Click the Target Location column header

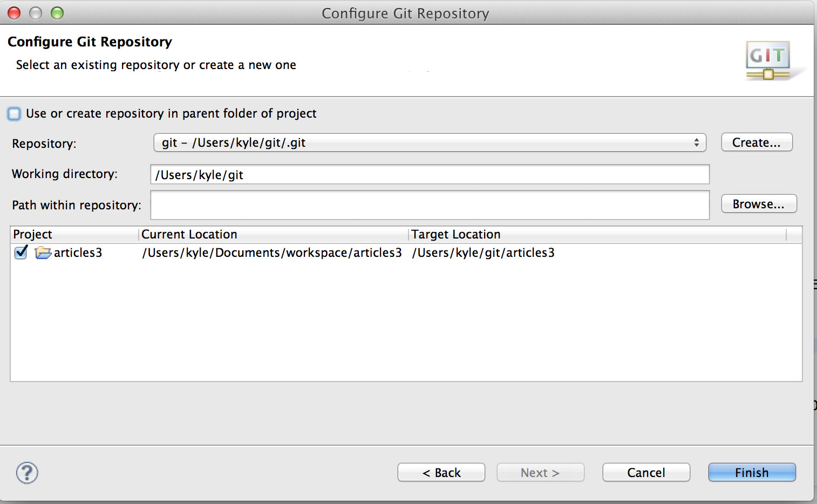click(x=596, y=234)
